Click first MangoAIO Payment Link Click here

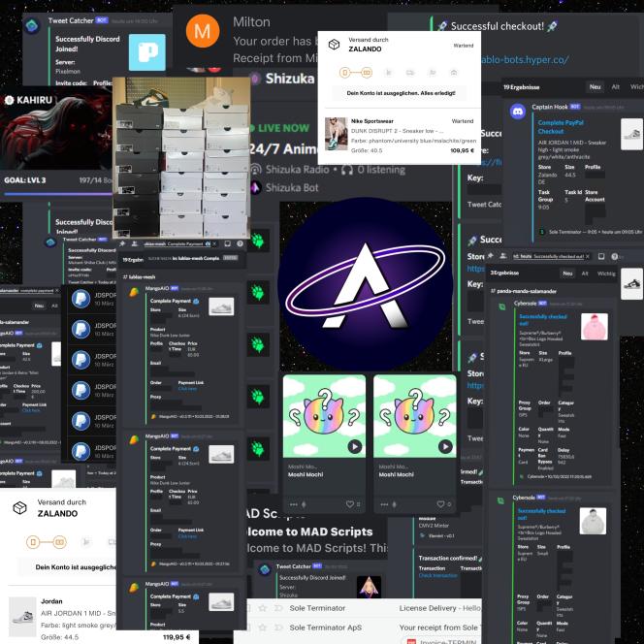tap(187, 389)
